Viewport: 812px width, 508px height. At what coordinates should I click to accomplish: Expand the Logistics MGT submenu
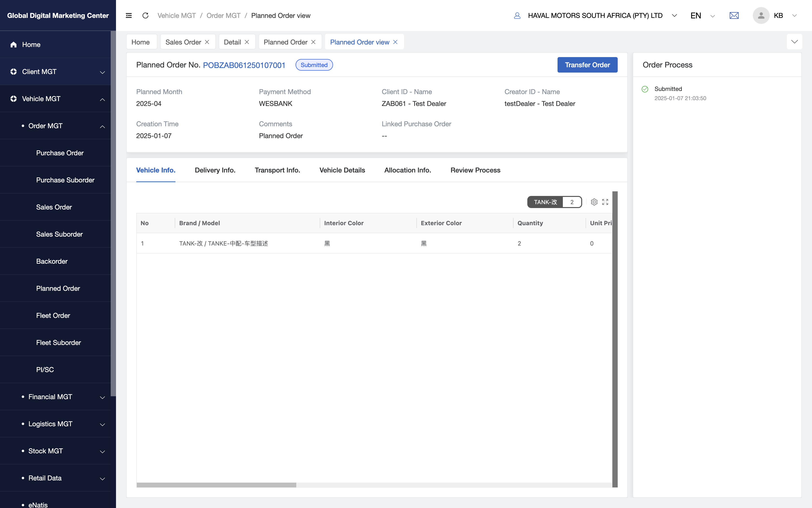click(x=102, y=424)
